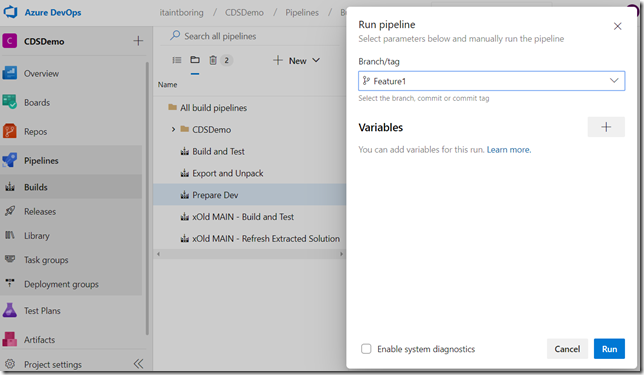The width and height of the screenshot is (644, 375).
Task: Switch to list view icon
Action: click(x=177, y=60)
